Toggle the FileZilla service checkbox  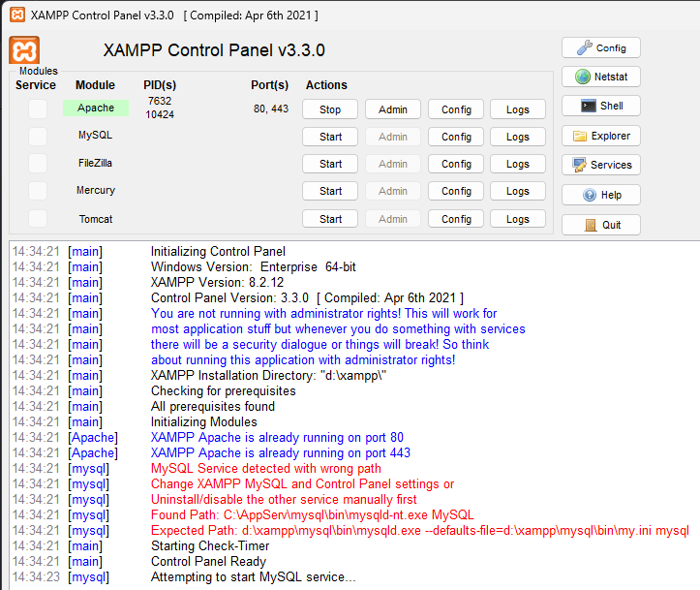click(x=38, y=164)
